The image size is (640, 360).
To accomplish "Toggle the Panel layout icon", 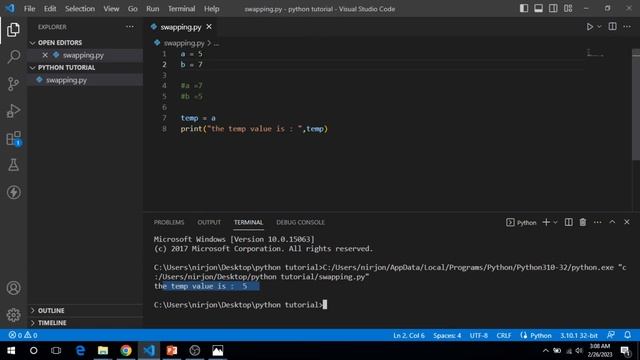I will (x=538, y=8).
